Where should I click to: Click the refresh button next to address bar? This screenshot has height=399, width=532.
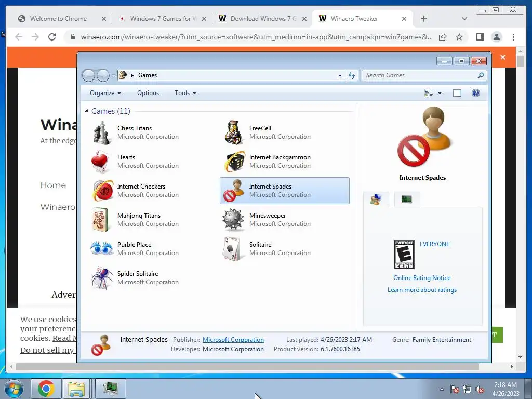coord(352,75)
